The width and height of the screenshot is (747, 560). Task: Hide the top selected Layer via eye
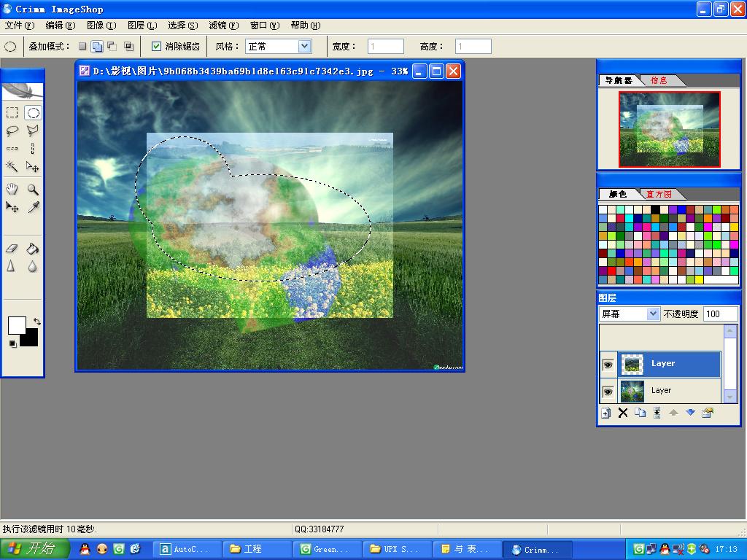(x=608, y=365)
